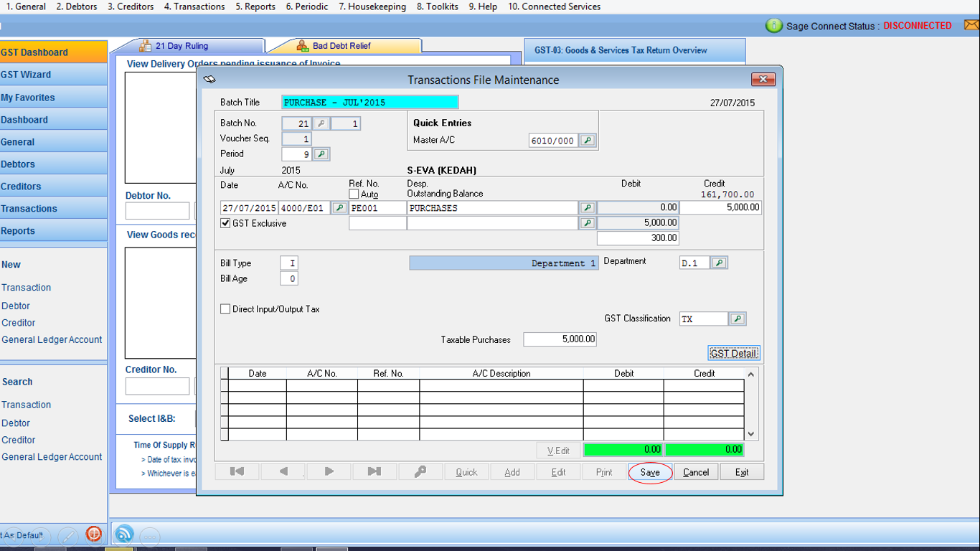
Task: Open the mail envelope icon
Action: click(971, 25)
